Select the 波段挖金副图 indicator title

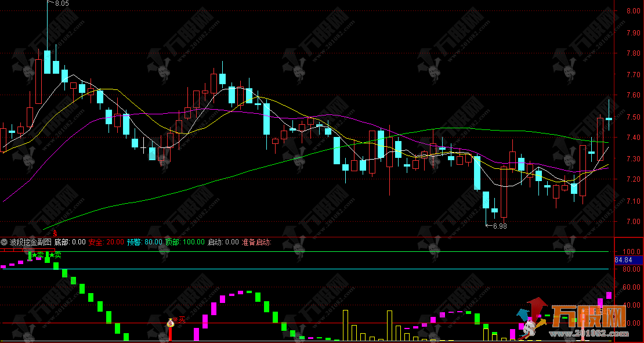pyautogui.click(x=30, y=242)
